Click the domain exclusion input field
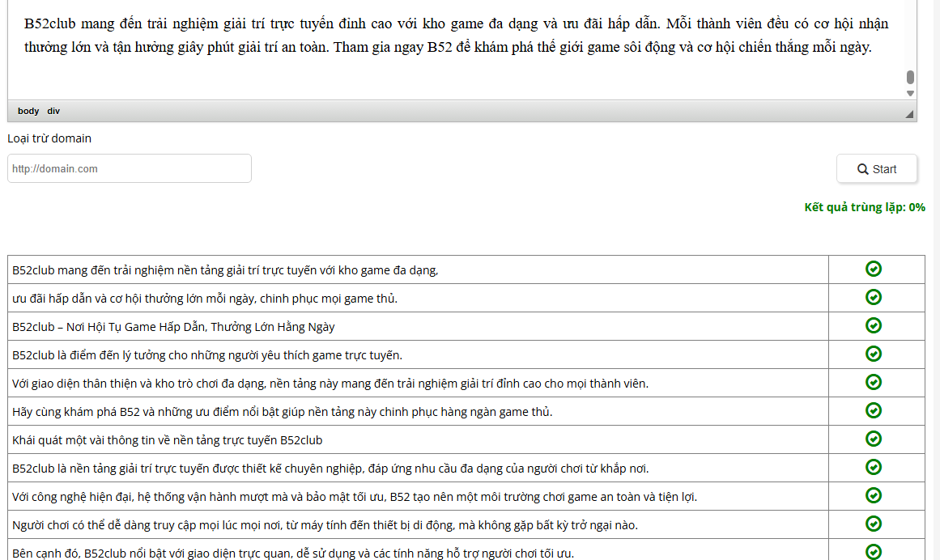 point(130,169)
